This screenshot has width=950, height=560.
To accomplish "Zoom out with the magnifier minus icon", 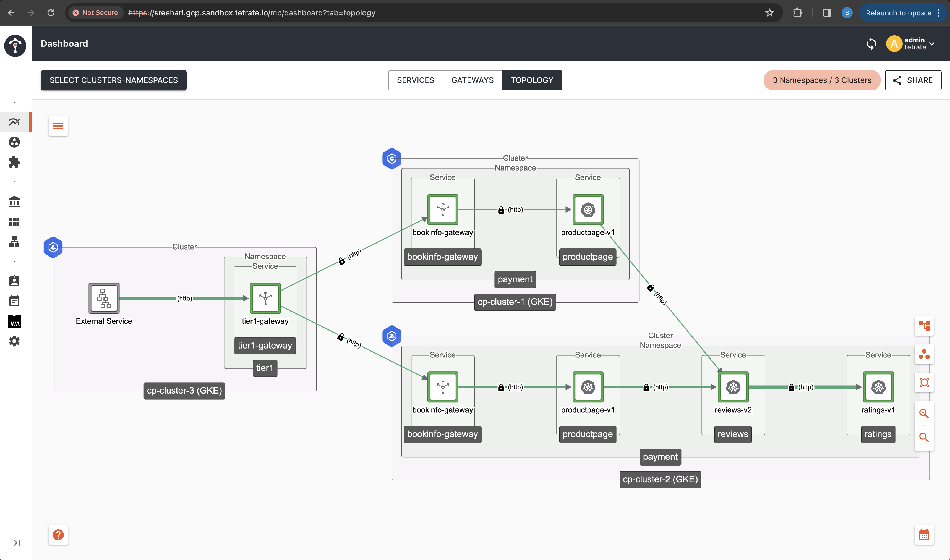I will point(924,437).
